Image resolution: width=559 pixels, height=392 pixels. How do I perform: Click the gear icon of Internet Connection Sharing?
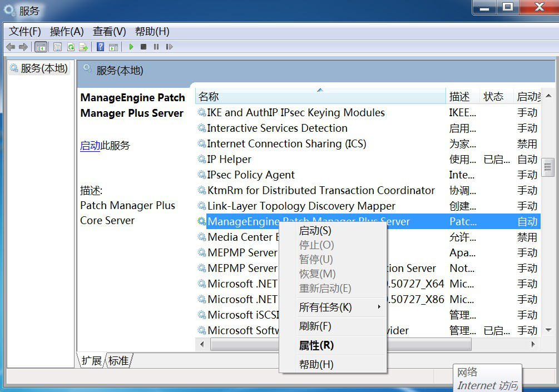point(202,143)
